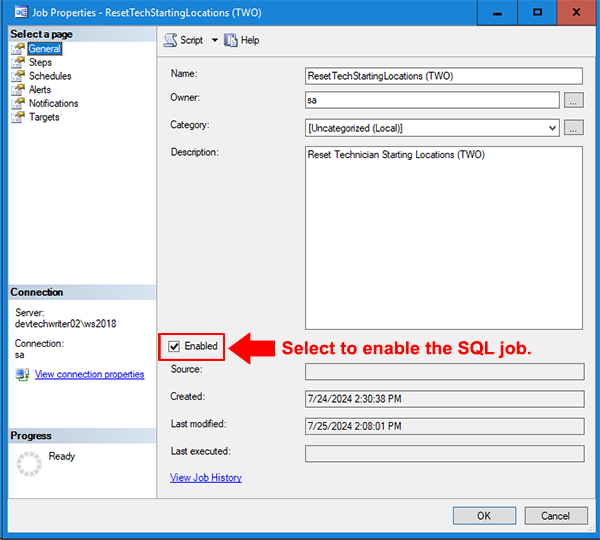Viewport: 600px width, 540px height.
Task: Click the Category browse ellipsis button
Action: click(x=573, y=128)
